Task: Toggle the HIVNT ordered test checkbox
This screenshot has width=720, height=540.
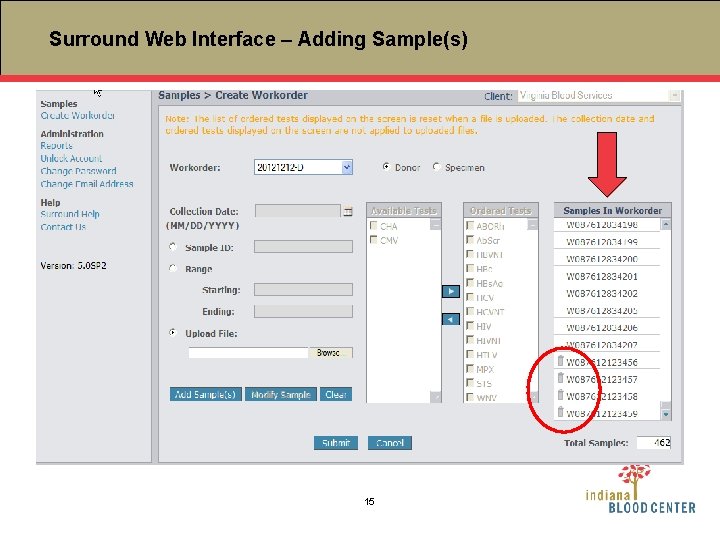Action: 470,340
